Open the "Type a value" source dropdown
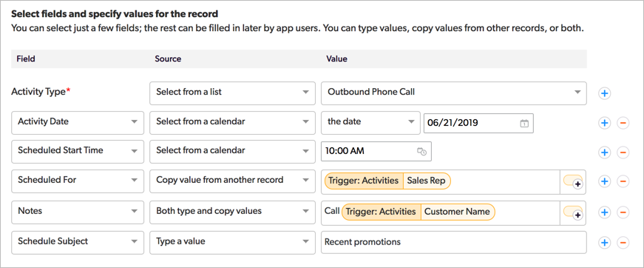The height and width of the screenshot is (268, 644). (x=232, y=243)
